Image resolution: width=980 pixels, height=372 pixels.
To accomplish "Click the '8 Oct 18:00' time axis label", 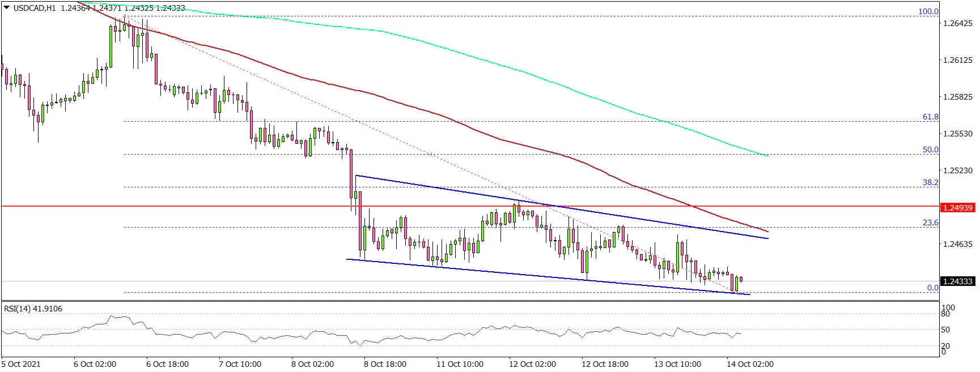I will coord(385,364).
